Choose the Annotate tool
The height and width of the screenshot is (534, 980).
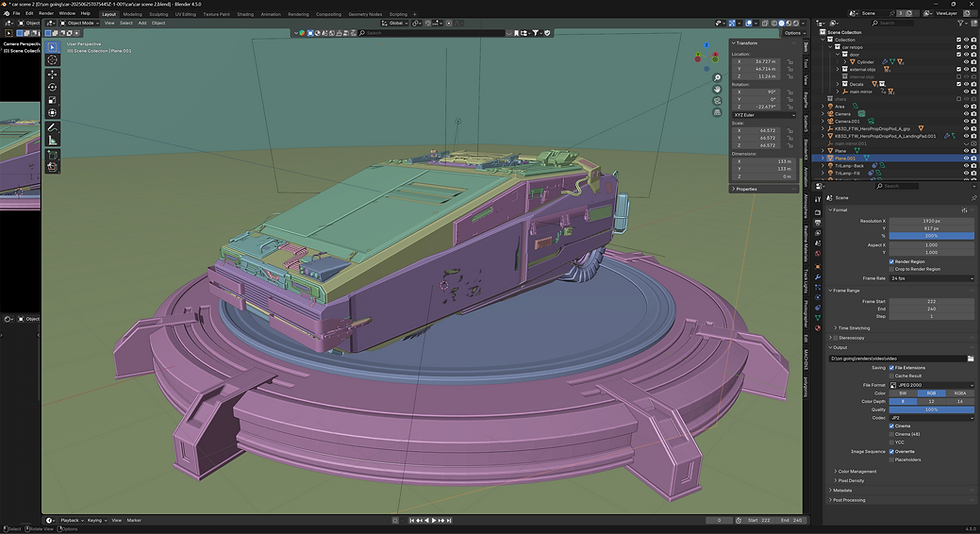(53, 127)
